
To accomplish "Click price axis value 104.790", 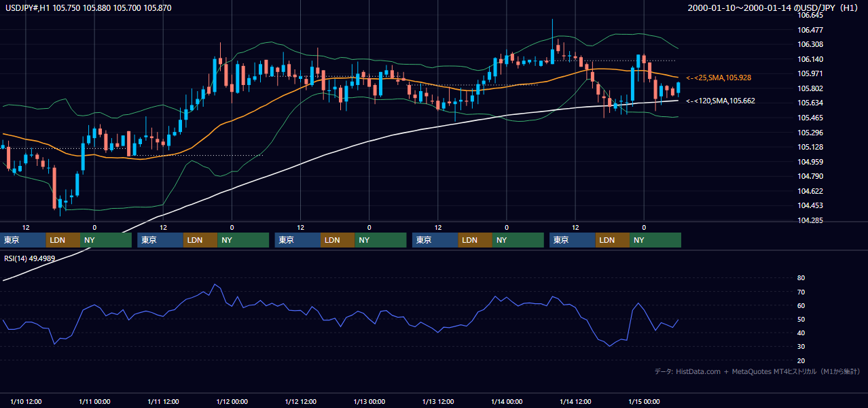I will [x=811, y=176].
